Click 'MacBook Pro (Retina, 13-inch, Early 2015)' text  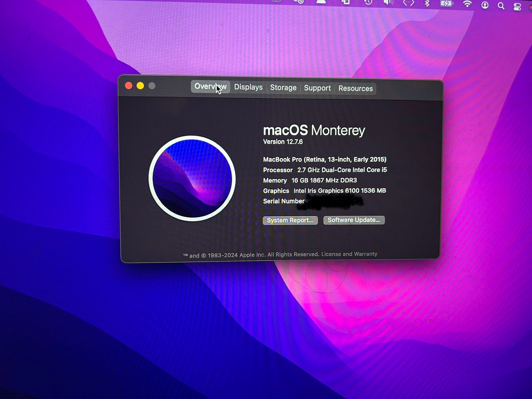tap(325, 159)
